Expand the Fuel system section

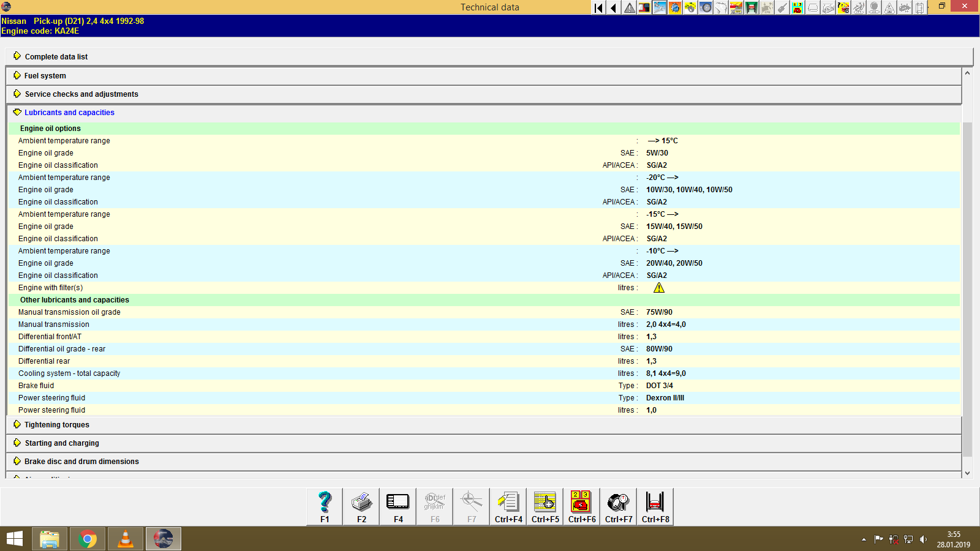click(44, 75)
